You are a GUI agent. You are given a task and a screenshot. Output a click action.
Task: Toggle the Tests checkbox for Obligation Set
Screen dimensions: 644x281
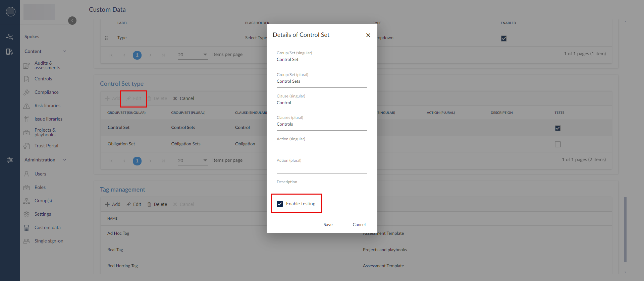pos(557,144)
